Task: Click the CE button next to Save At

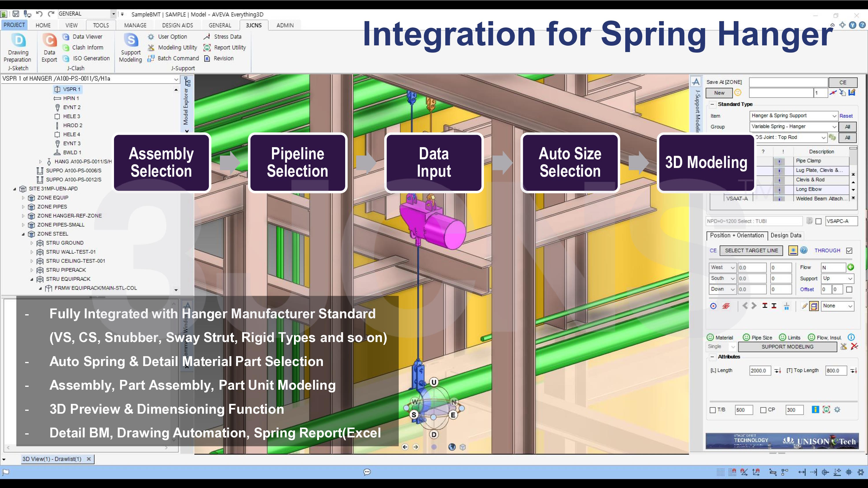Action: [843, 82]
